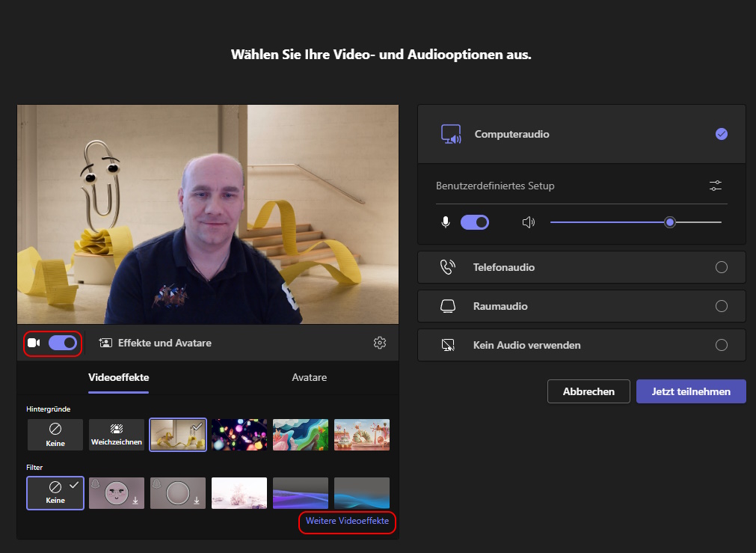Download the plain round face filter
756x553 pixels.
[178, 493]
